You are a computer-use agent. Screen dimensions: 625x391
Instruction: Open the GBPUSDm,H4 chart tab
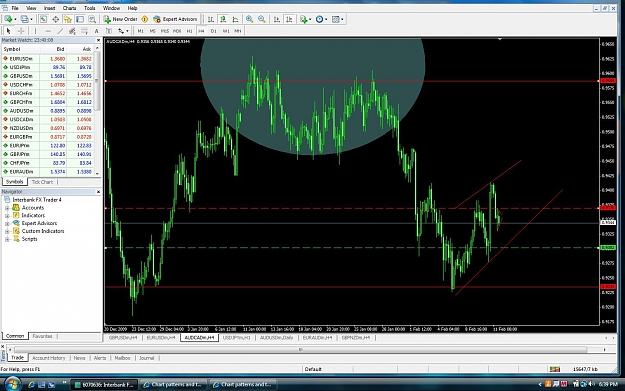coord(123,338)
